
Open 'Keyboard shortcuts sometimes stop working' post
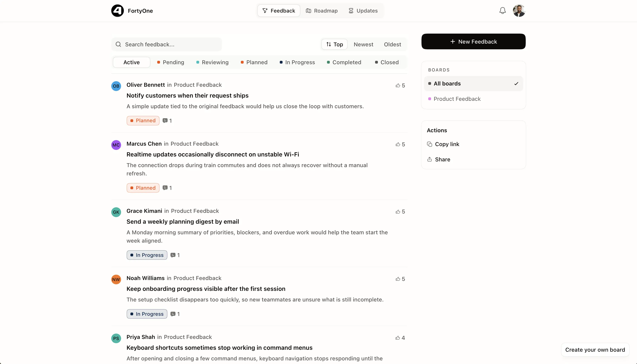pos(220,348)
